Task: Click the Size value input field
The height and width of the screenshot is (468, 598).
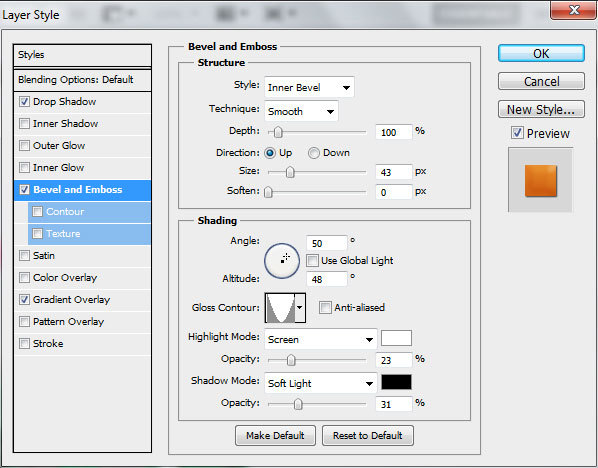Action: point(394,172)
